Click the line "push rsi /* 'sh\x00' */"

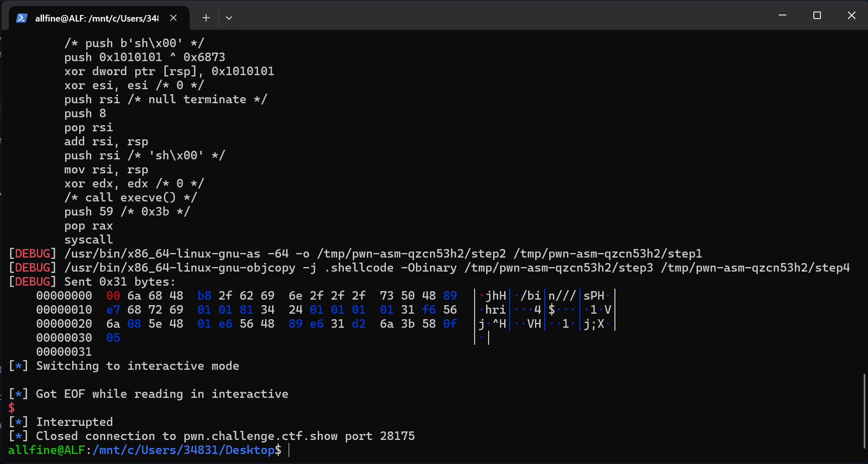(145, 155)
